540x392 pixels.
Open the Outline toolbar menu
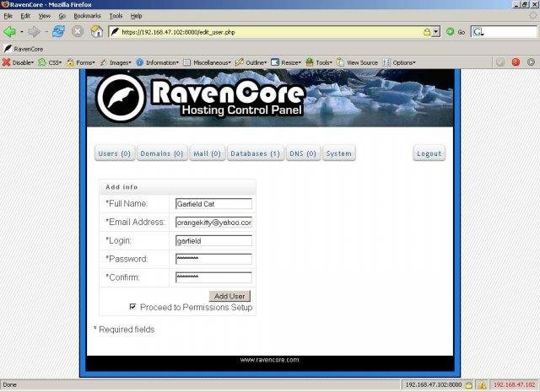[x=251, y=62]
